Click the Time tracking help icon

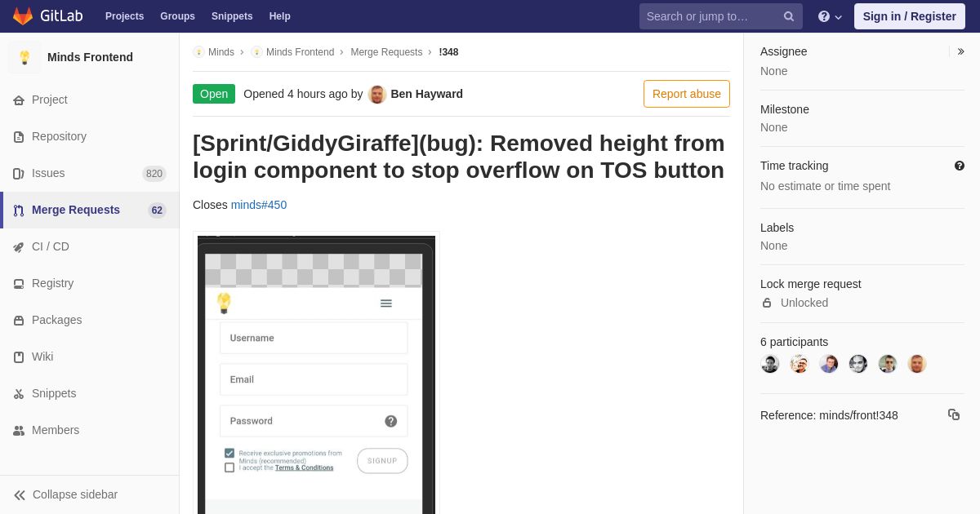coord(960,166)
